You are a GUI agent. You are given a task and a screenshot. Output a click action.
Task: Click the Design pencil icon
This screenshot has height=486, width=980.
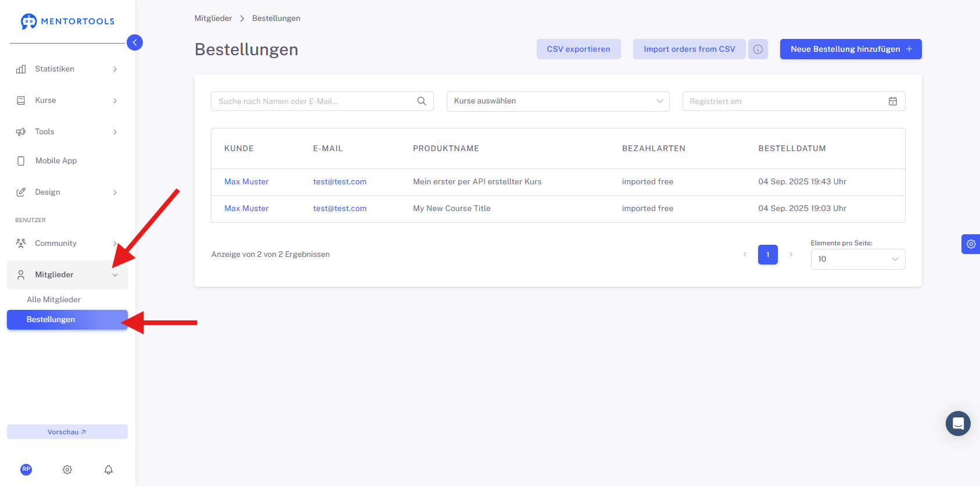tap(21, 192)
